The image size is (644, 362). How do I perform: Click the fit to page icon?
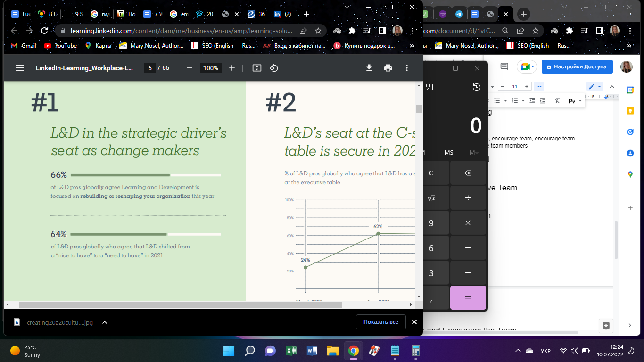click(257, 68)
